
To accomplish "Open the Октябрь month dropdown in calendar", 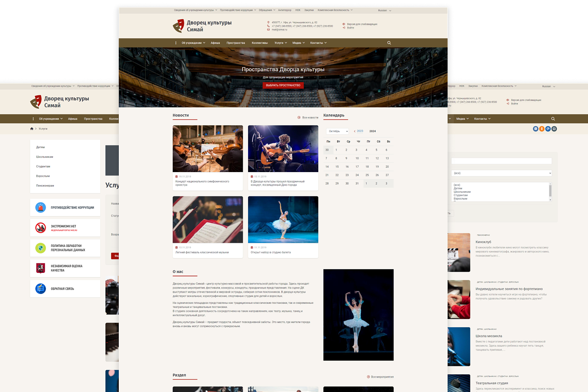I will [x=337, y=131].
